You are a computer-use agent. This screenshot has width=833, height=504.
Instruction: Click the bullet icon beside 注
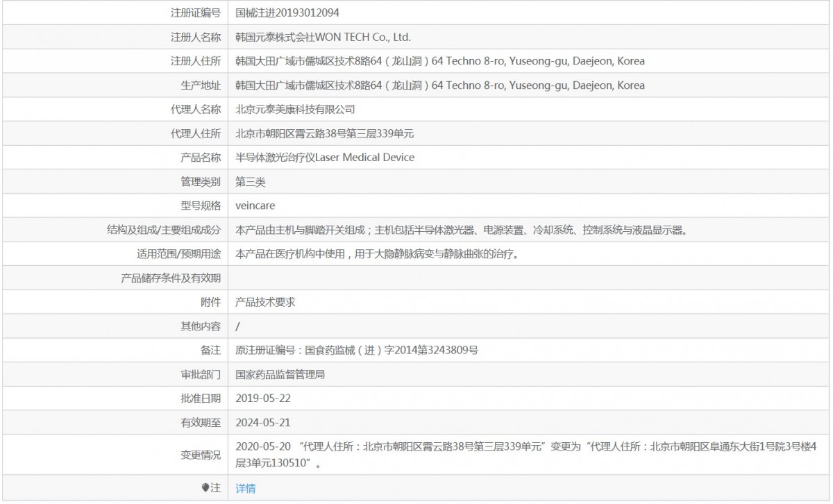pyautogui.click(x=205, y=488)
